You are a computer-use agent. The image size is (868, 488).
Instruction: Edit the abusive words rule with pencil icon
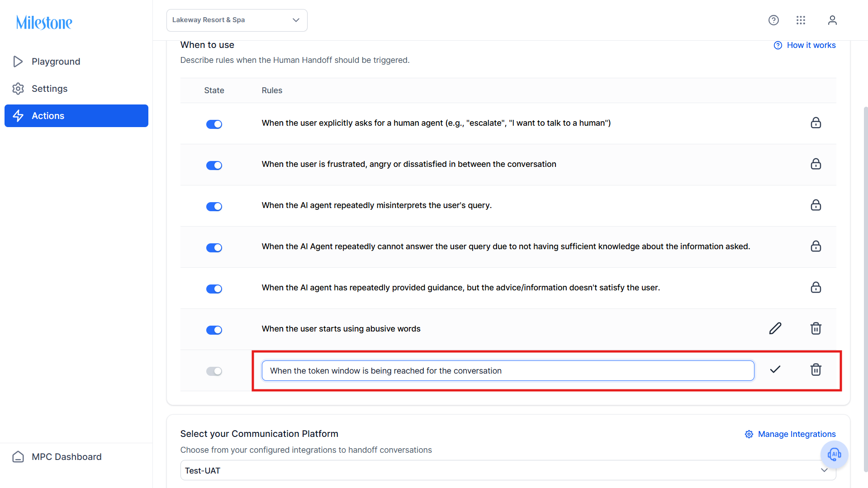click(775, 328)
